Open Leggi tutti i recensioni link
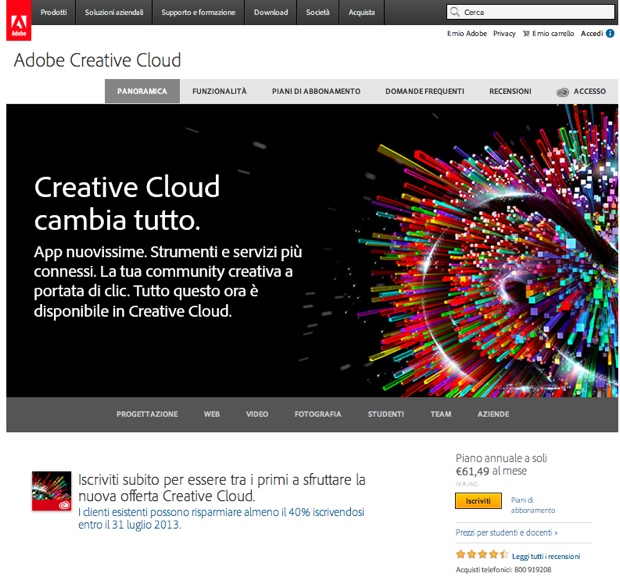Image resolution: width=620 pixels, height=581 pixels. pyautogui.click(x=546, y=556)
